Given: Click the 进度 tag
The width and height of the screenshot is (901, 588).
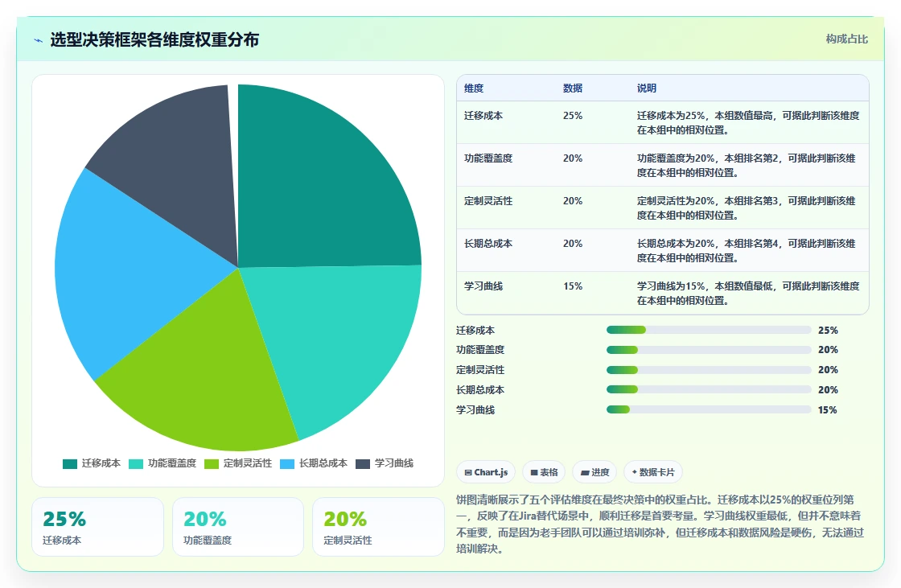Looking at the screenshot, I should coord(594,472).
